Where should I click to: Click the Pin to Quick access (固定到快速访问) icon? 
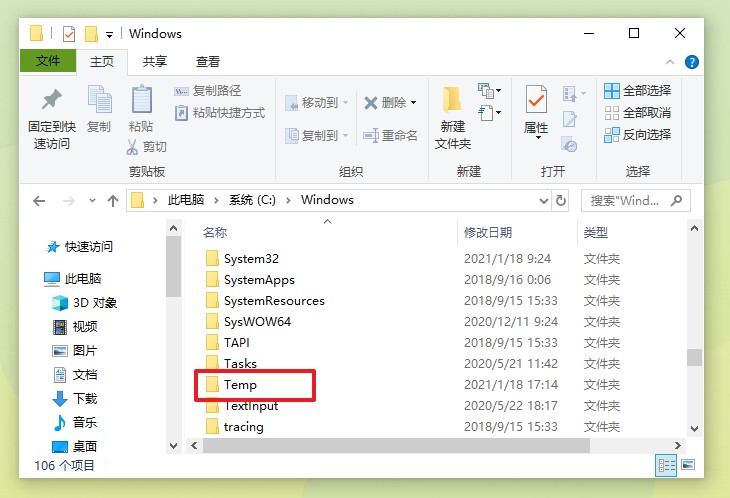point(52,99)
